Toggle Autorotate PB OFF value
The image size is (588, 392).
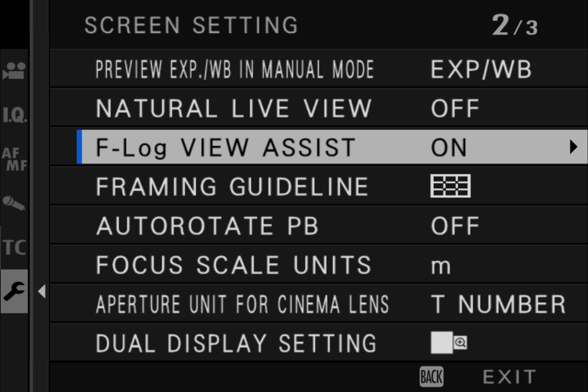click(455, 226)
